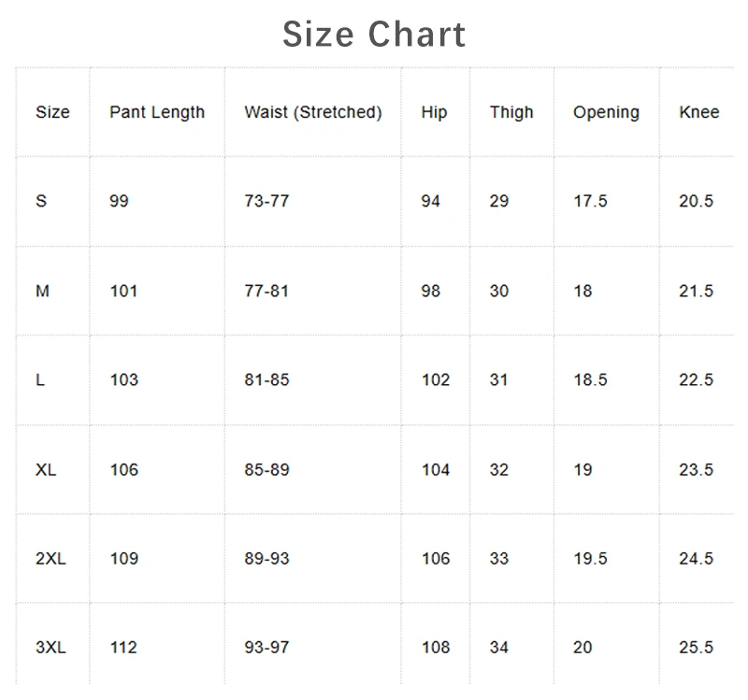Select the knee value "25.5"
The height and width of the screenshot is (700, 748).
tap(696, 648)
